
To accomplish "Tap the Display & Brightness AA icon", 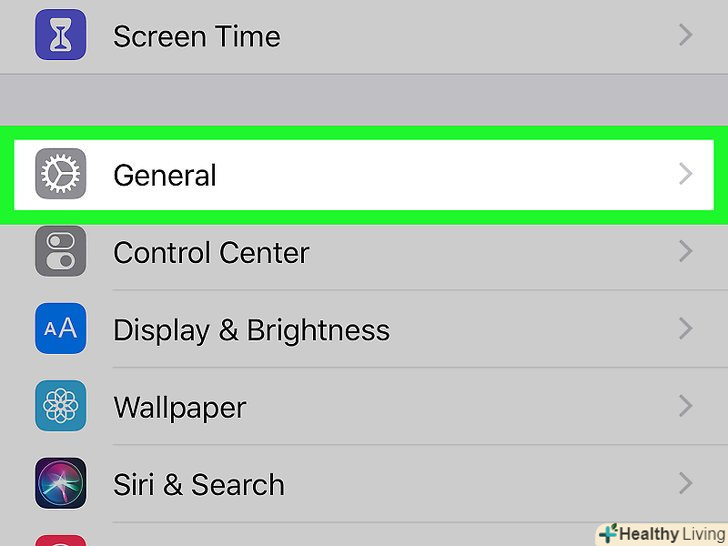I will 60,329.
